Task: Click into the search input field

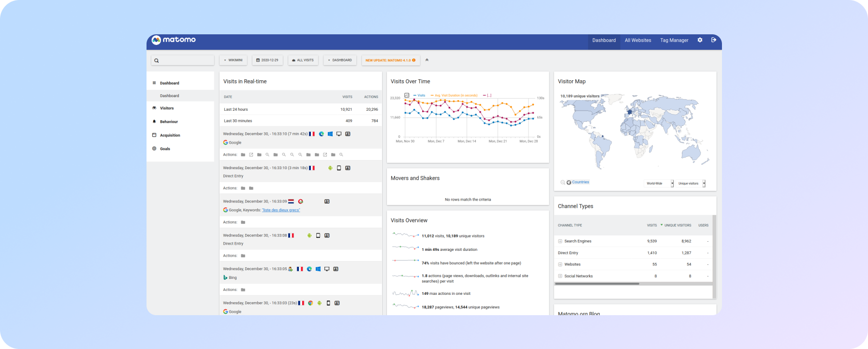Action: pyautogui.click(x=183, y=60)
